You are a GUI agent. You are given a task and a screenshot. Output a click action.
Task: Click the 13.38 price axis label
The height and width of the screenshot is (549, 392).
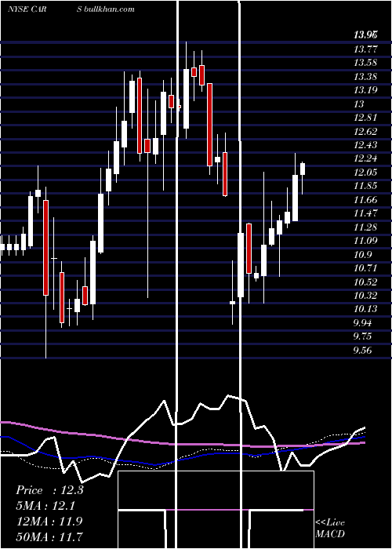(365, 77)
